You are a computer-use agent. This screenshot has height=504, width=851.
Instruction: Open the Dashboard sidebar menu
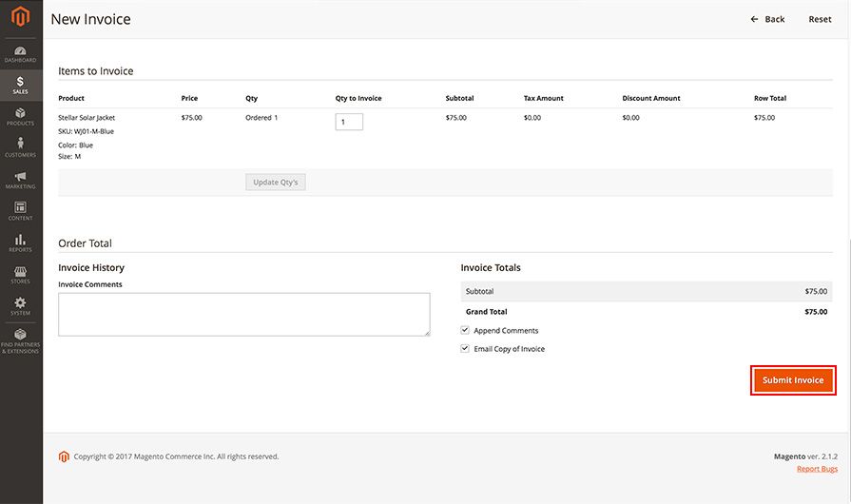tap(21, 54)
